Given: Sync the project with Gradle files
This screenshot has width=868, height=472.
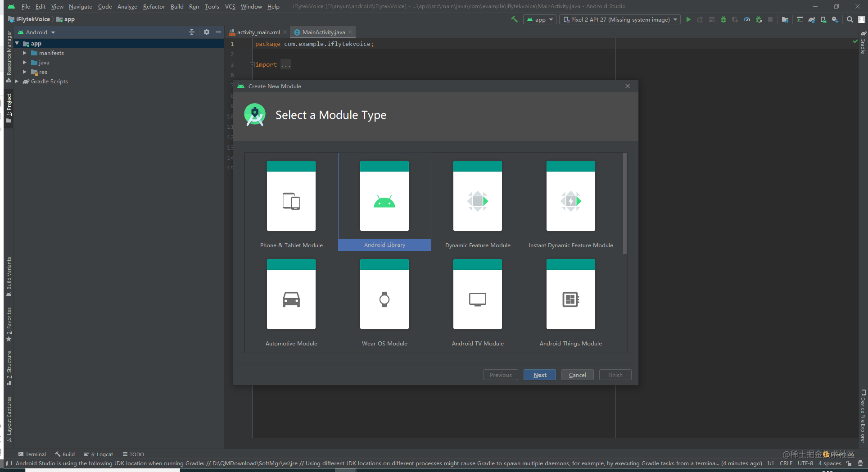Looking at the screenshot, I should [812, 20].
